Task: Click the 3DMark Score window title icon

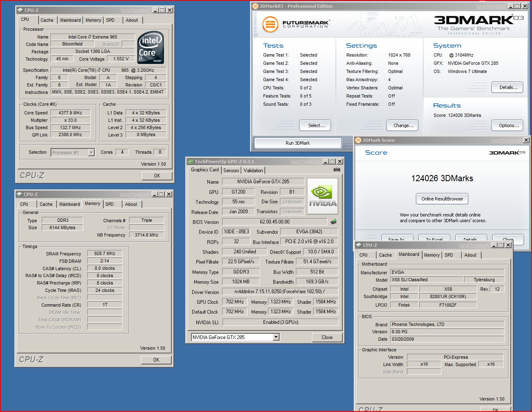Action: coord(358,140)
